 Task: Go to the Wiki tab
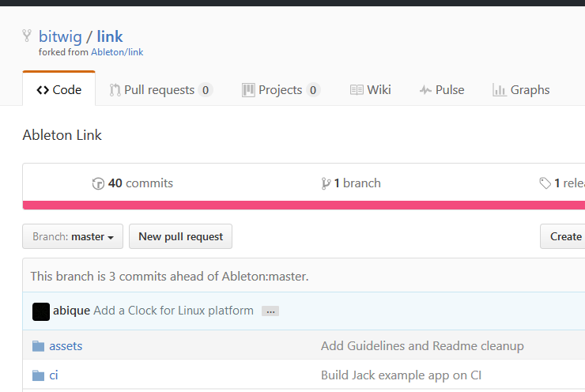pyautogui.click(x=370, y=90)
